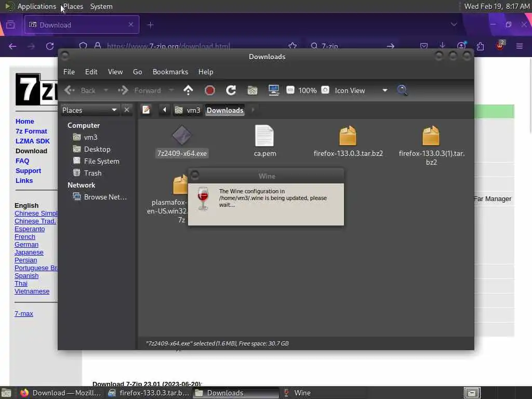Switch to firefox-133.0.3.tar.b… taskbar window
The height and width of the screenshot is (399, 532).
point(149,393)
